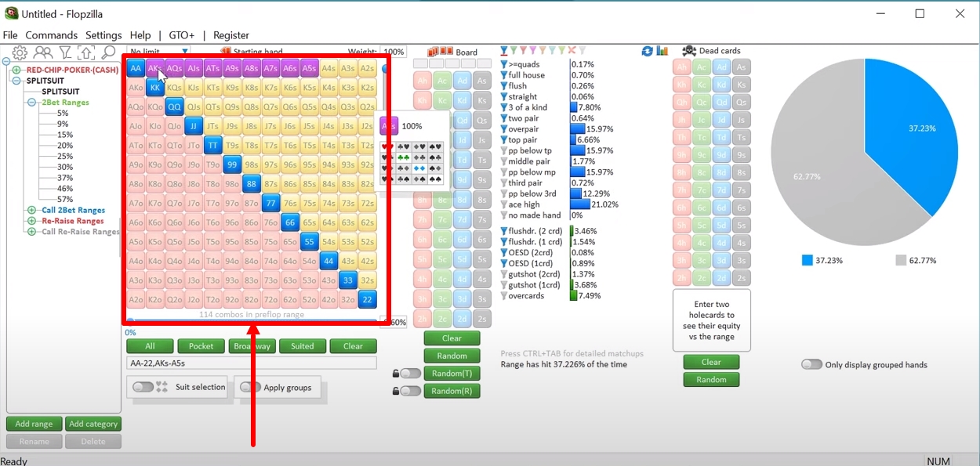Expand the Call 2Bet Ranges tree node
Viewport: 980px width, 466px height.
(x=32, y=210)
